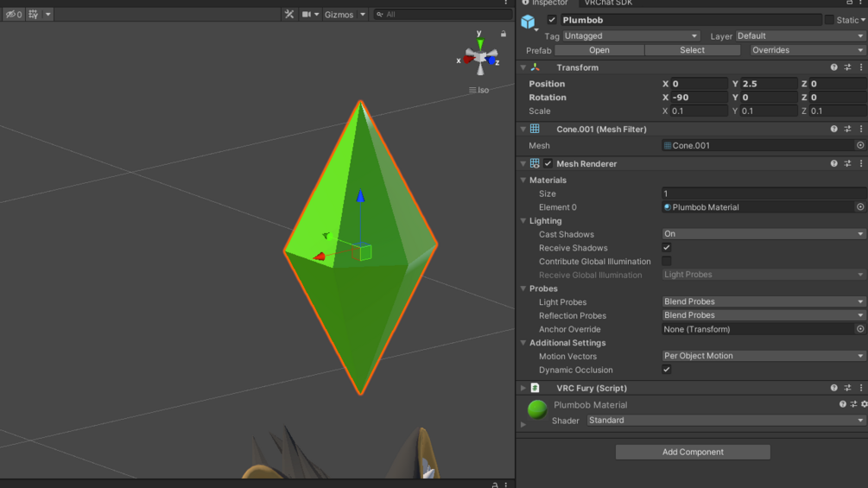This screenshot has height=488, width=868.
Task: Open the Static flags dropdown arrow
Action: 863,20
